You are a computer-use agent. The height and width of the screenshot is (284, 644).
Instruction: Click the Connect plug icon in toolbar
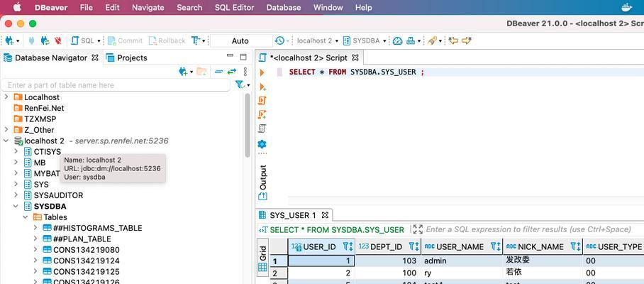click(x=32, y=40)
